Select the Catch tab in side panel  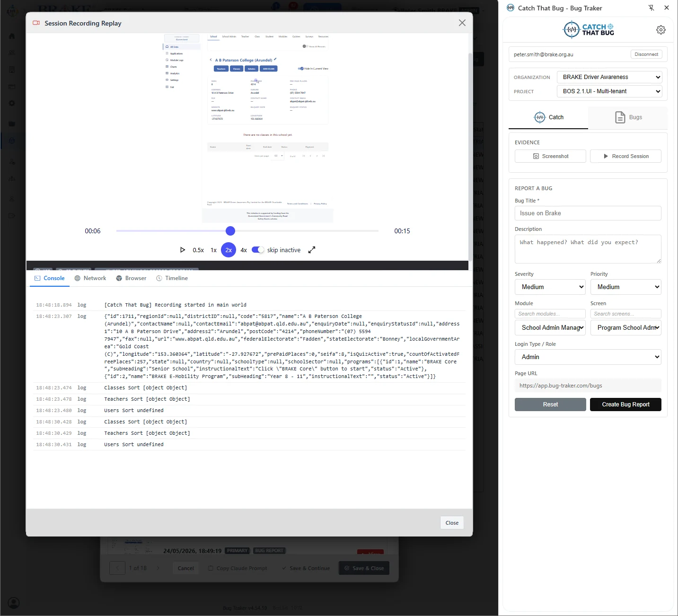548,117
